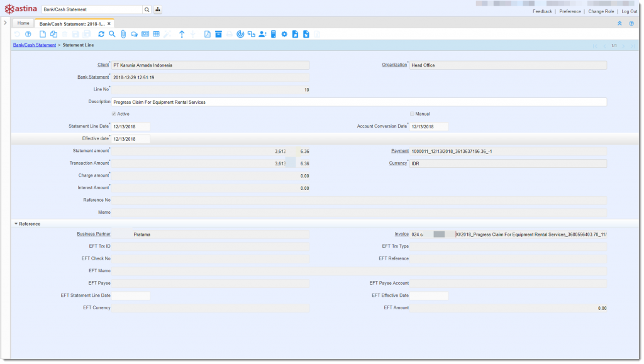Open the Chat speech bubble icon

pos(134,34)
